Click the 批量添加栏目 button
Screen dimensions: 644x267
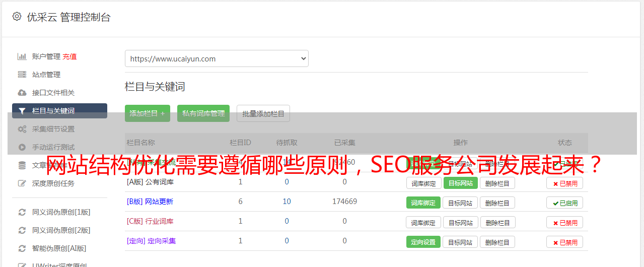pyautogui.click(x=263, y=113)
